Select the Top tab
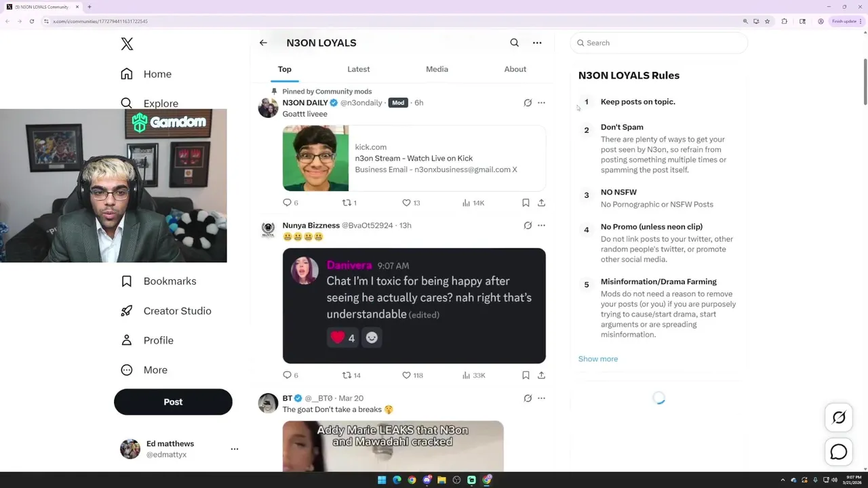Image resolution: width=868 pixels, height=488 pixels. point(285,69)
